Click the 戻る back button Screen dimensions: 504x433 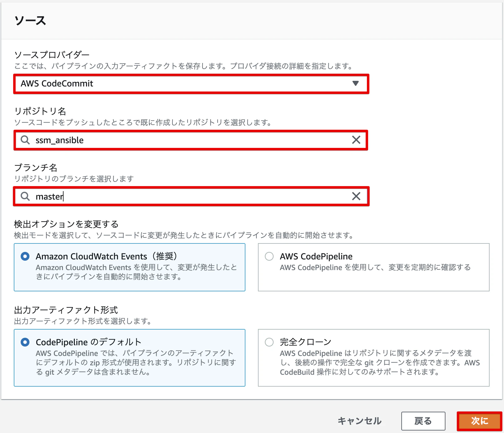(423, 421)
